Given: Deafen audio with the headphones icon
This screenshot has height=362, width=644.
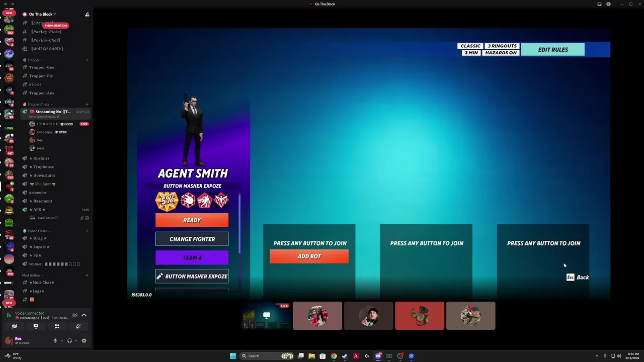Looking at the screenshot, I should [x=69, y=341].
